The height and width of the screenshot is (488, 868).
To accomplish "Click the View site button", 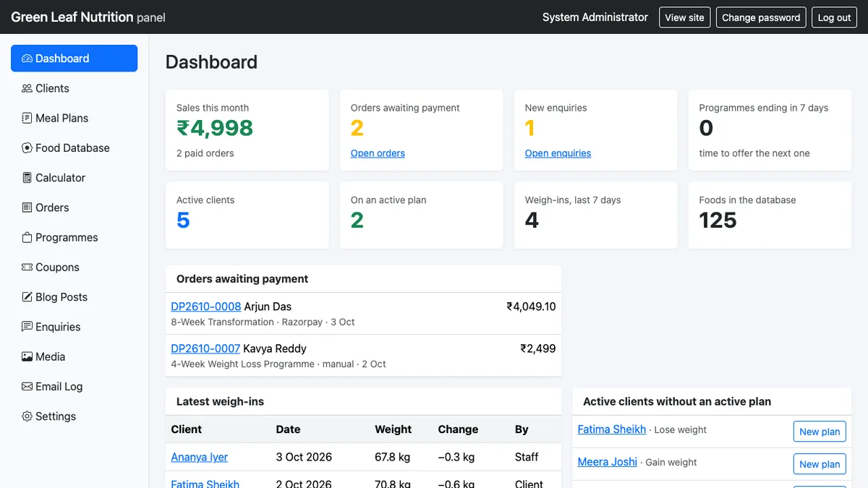I will (x=684, y=17).
